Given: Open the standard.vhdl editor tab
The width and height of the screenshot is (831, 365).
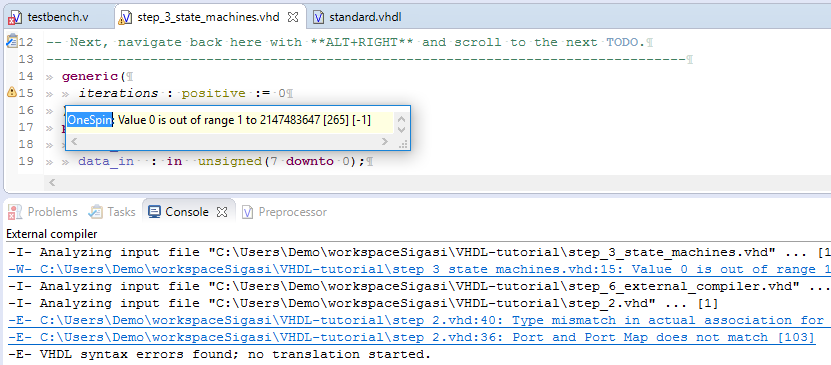Looking at the screenshot, I should pyautogui.click(x=365, y=17).
